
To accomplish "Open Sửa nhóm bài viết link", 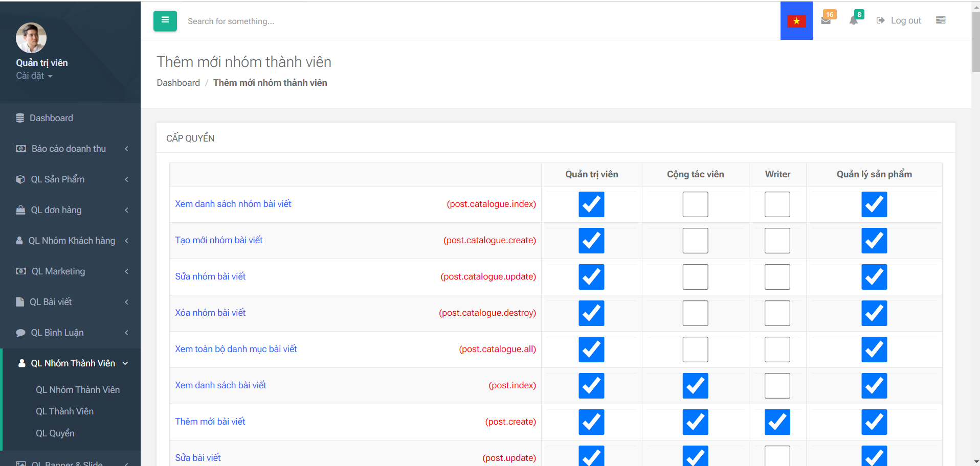I will (x=210, y=276).
